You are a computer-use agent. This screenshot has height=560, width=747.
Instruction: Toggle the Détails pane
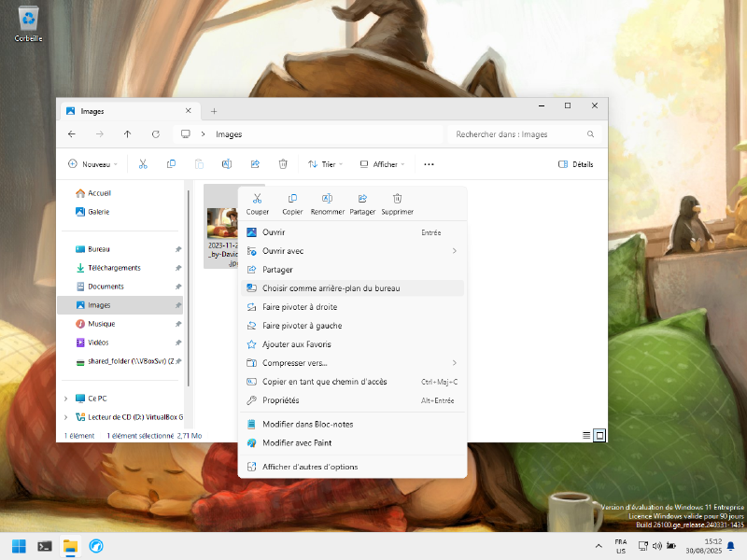click(576, 163)
